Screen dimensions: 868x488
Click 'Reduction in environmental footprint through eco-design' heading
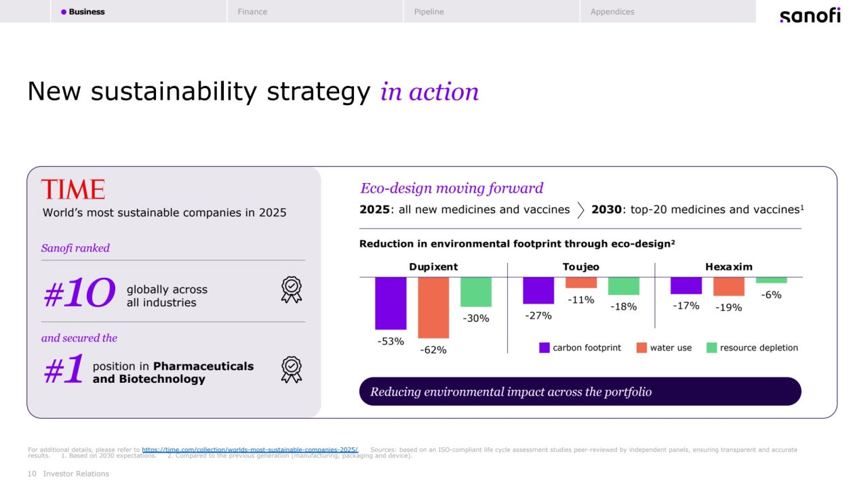click(x=517, y=244)
